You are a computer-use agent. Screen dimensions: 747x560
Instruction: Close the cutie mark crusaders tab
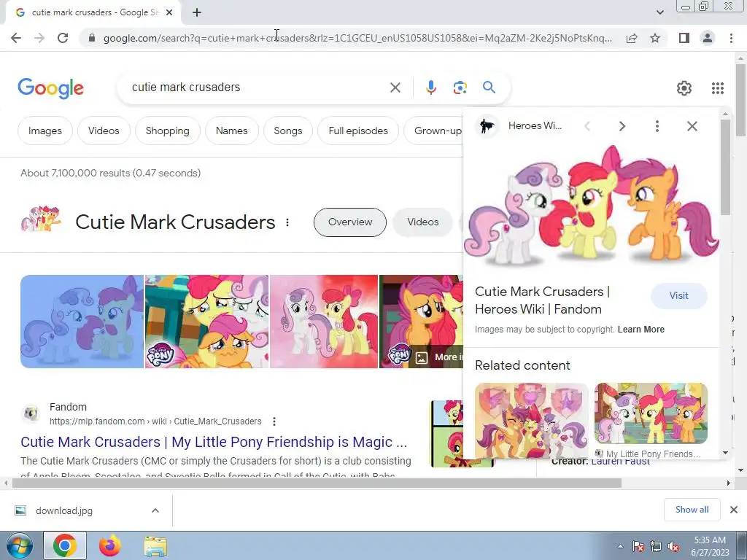pyautogui.click(x=169, y=12)
